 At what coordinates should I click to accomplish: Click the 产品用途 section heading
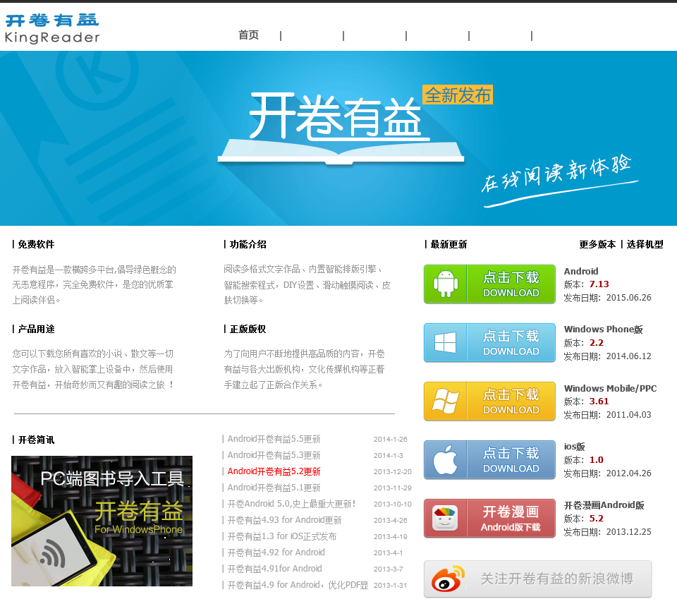(x=36, y=329)
